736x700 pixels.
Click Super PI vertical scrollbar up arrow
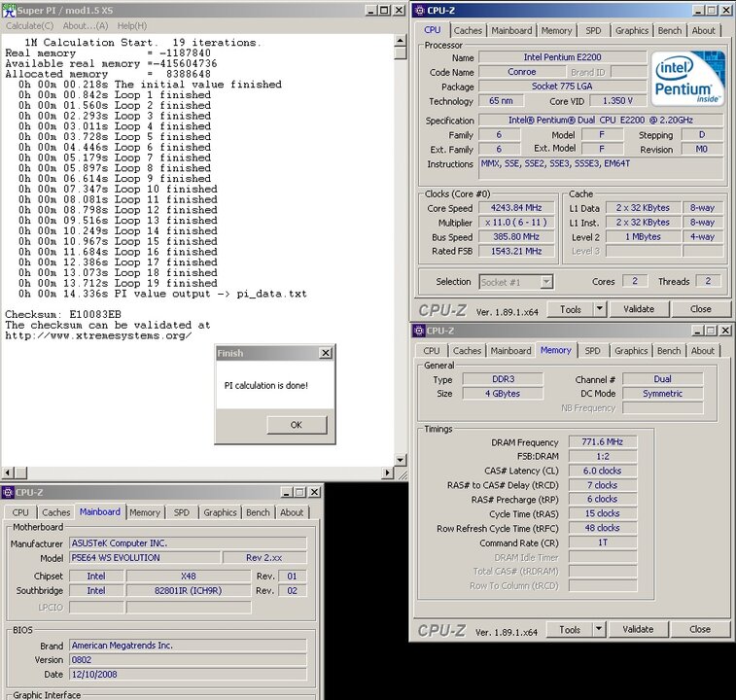coord(400,41)
